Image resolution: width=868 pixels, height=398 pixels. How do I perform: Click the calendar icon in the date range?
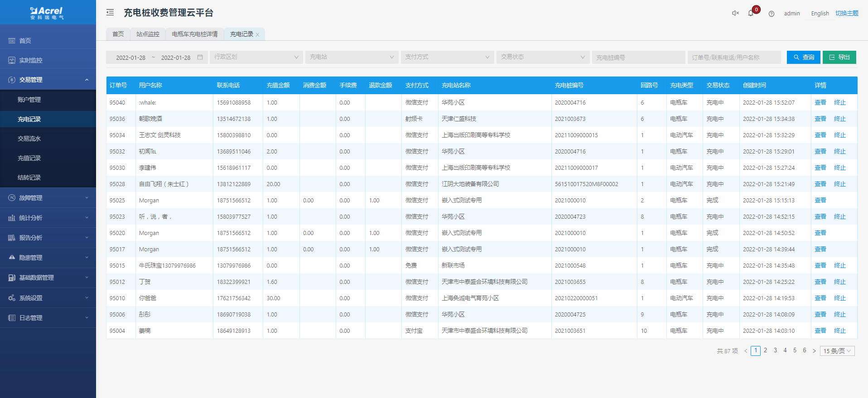(x=200, y=57)
